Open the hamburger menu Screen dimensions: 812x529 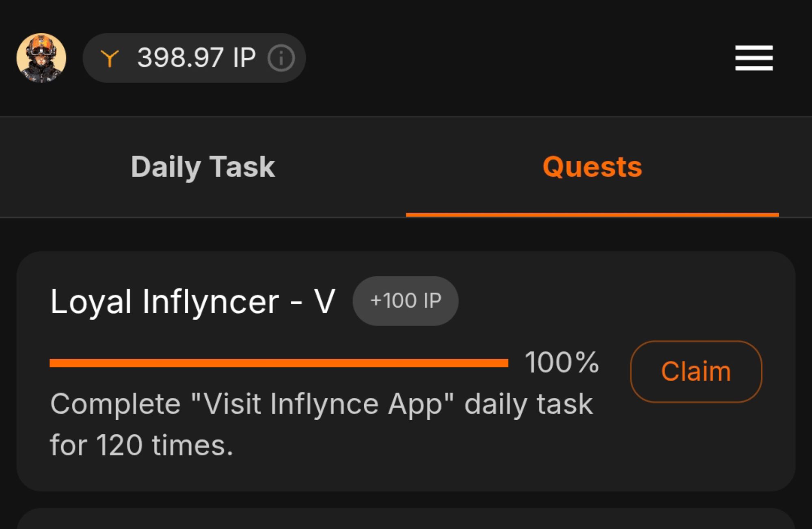coord(754,58)
